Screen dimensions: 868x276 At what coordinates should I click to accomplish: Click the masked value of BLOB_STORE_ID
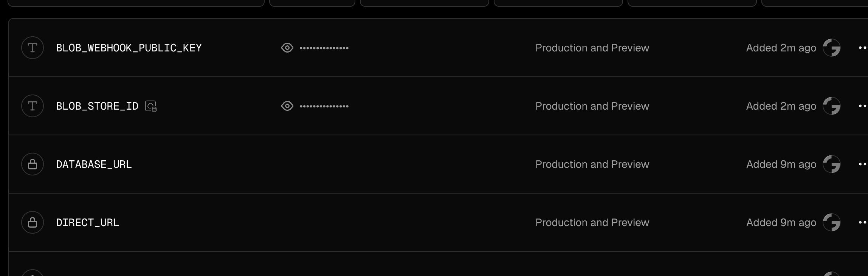pyautogui.click(x=324, y=106)
